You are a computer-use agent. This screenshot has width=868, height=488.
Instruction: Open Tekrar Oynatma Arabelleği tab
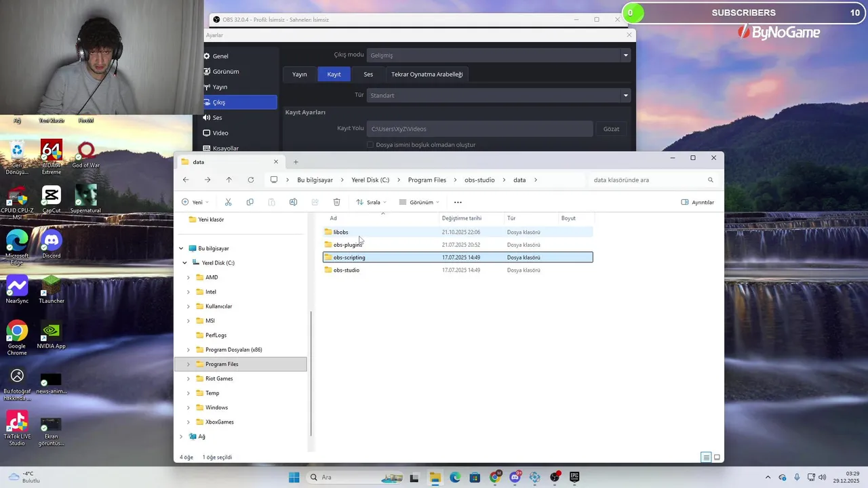pos(427,74)
